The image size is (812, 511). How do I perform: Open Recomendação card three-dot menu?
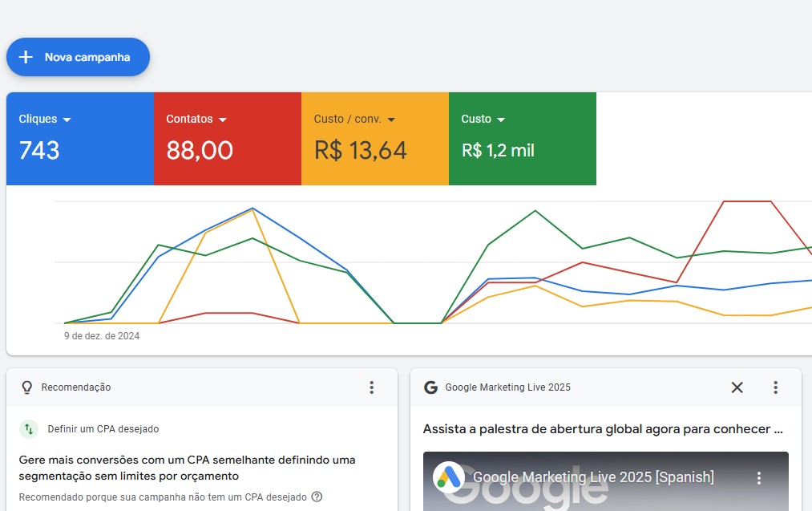371,387
